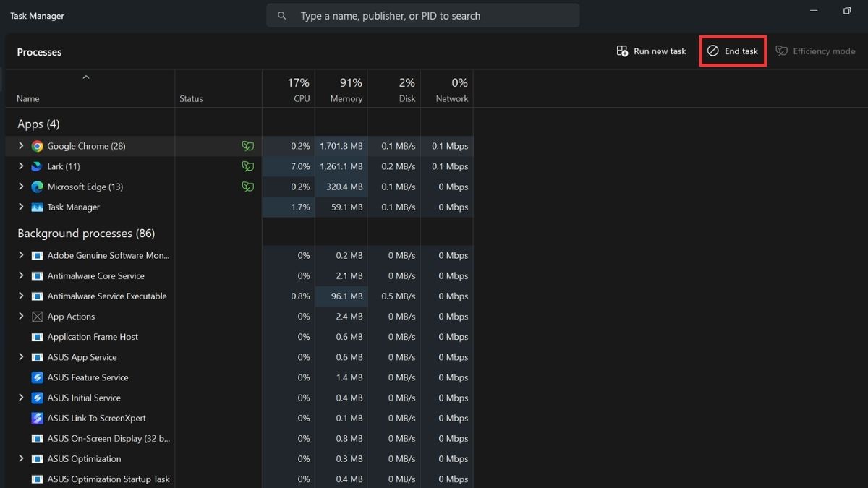Click the ASUS App Service icon

pyautogui.click(x=37, y=357)
